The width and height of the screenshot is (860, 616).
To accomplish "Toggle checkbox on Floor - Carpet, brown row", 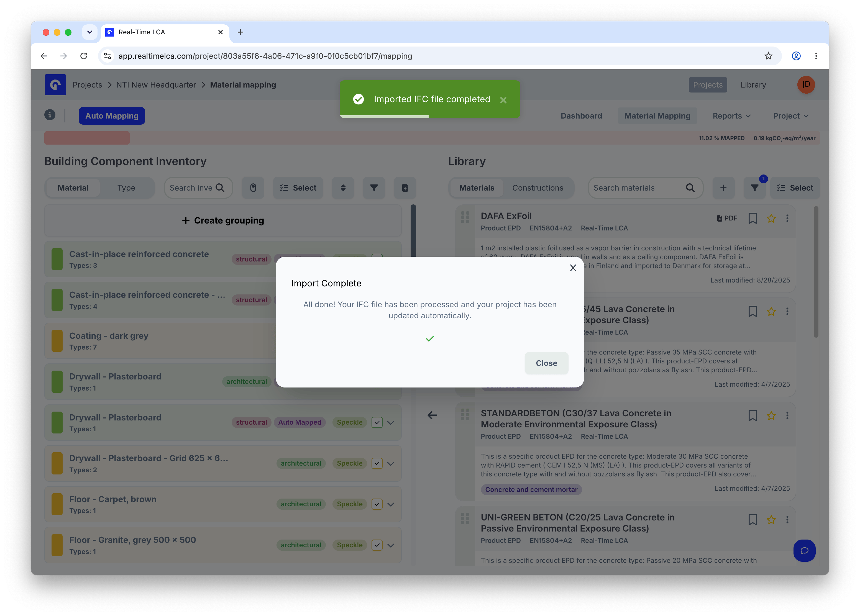I will tap(377, 505).
